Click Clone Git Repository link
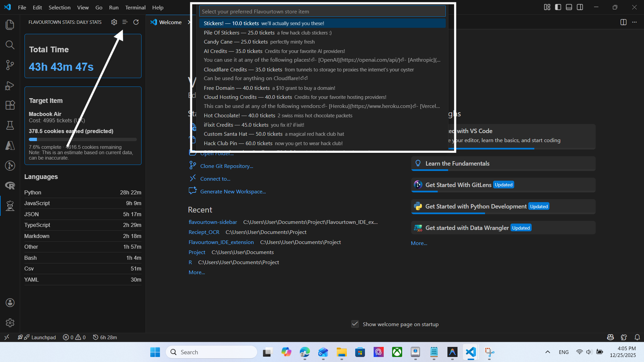 point(226,166)
